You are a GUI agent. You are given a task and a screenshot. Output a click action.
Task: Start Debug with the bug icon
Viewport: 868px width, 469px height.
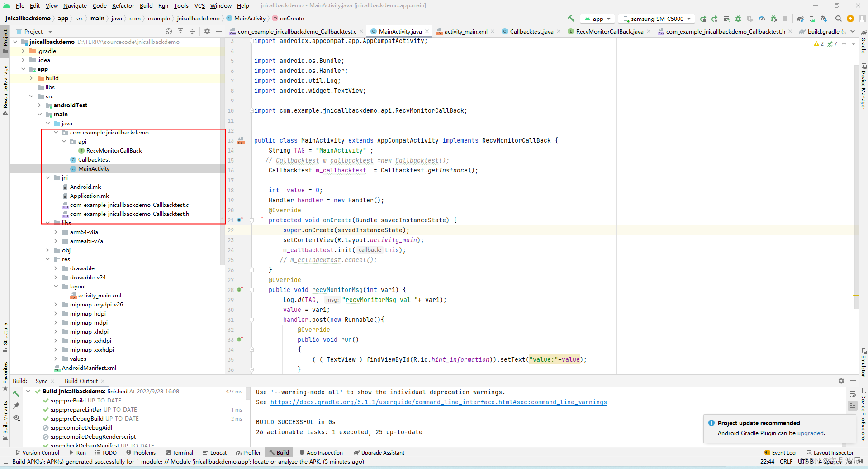point(738,19)
